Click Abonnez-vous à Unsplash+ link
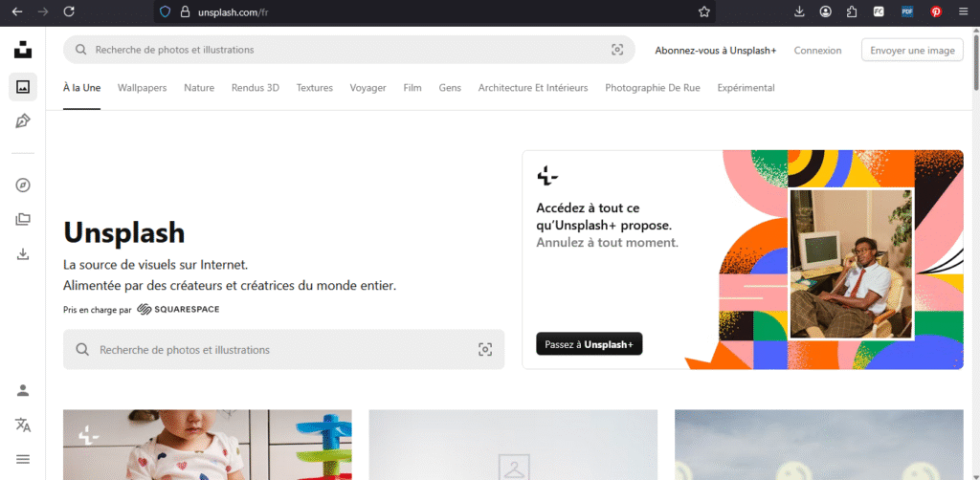 [715, 51]
